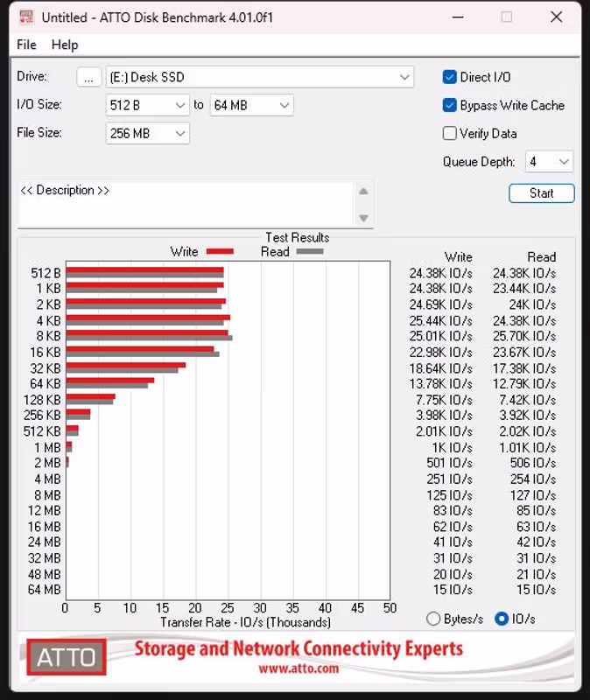Expand the 64 MB maximum I/O size dropdown

click(252, 105)
